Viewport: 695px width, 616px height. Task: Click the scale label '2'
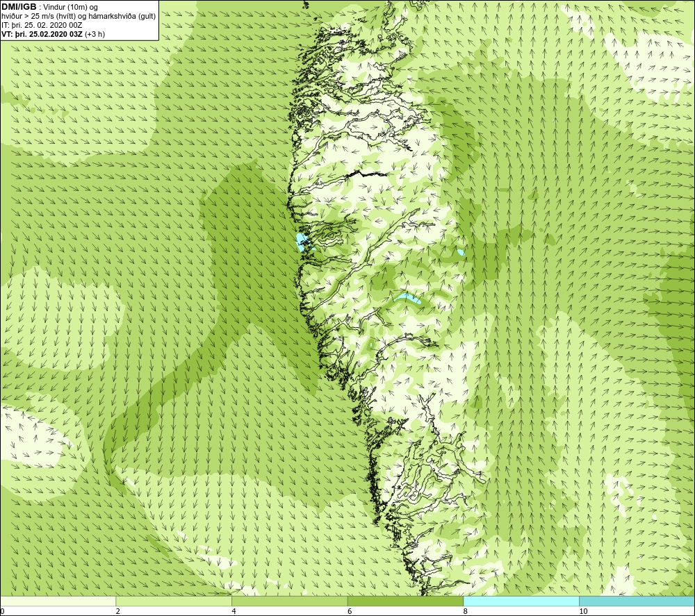[x=118, y=611]
